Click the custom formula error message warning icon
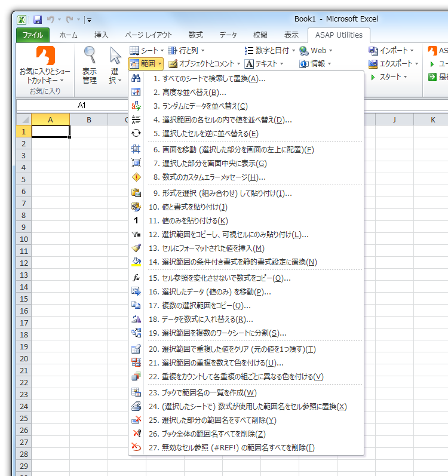Image resolution: width=448 pixels, height=476 pixels. click(x=136, y=177)
